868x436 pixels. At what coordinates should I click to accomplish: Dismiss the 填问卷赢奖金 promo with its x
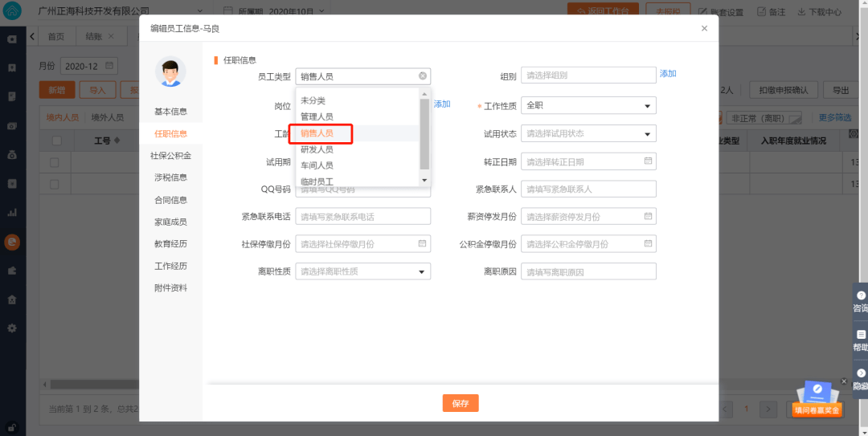coord(844,381)
